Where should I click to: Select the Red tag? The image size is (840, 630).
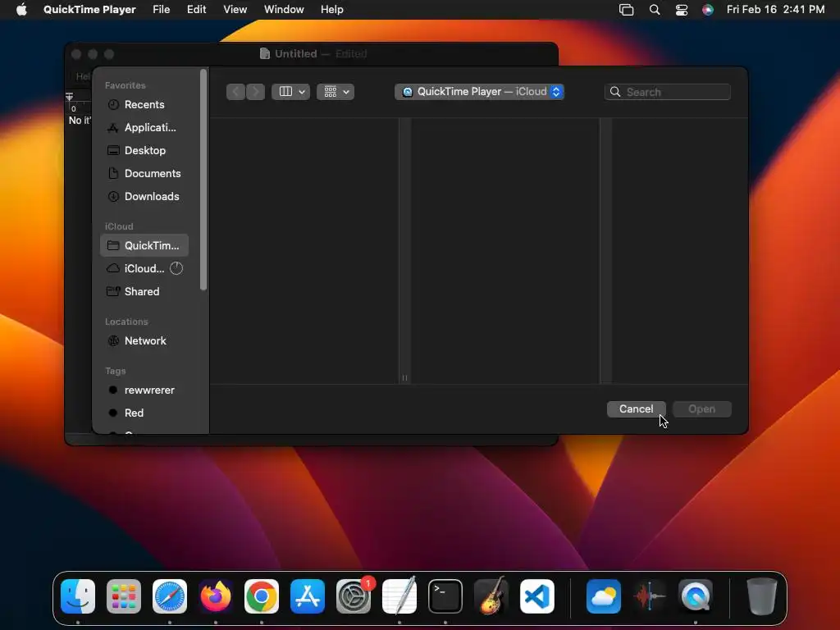[144, 413]
